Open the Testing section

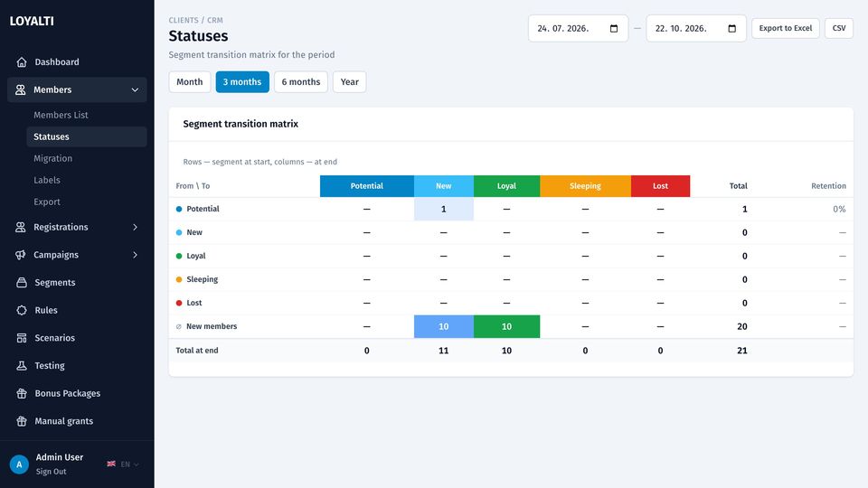click(x=77, y=365)
